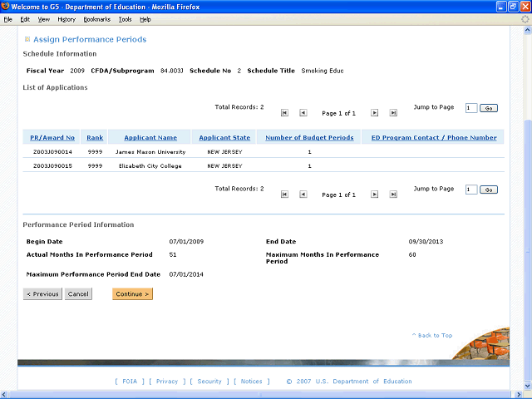Viewport: 532px width, 399px height.
Task: Open the Tools menu
Action: click(x=125, y=19)
